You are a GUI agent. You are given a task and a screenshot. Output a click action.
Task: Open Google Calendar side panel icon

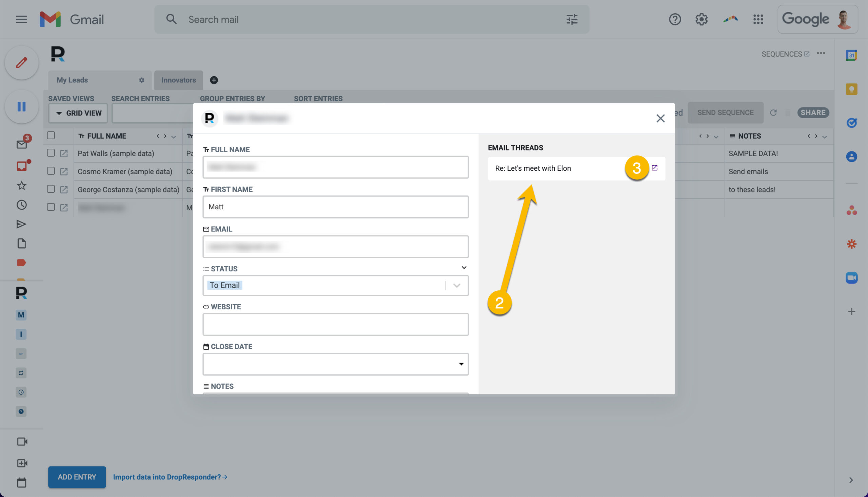[851, 55]
